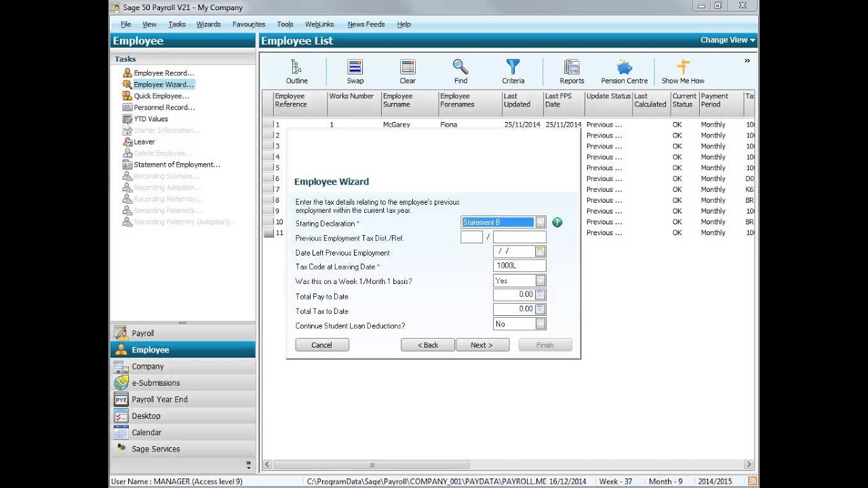Open the News Feeds menu
The width and height of the screenshot is (868, 488).
tap(366, 24)
